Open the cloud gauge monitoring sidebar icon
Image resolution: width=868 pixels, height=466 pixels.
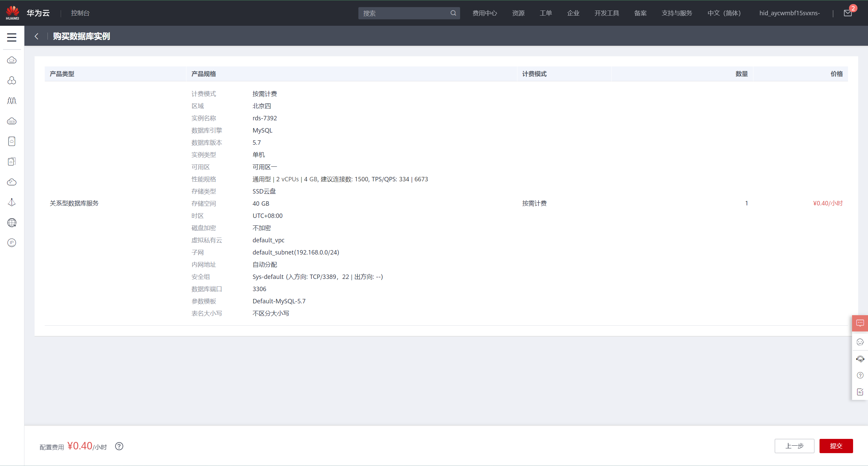coord(12,182)
